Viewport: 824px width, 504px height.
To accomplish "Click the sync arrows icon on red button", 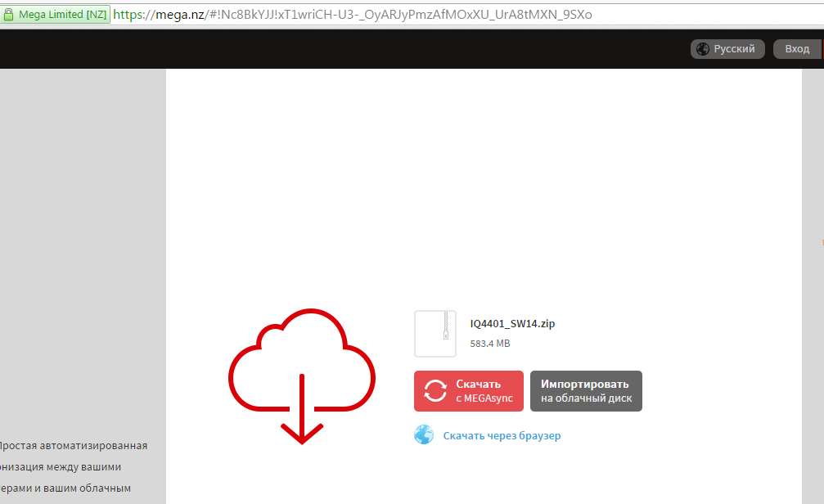I will pyautogui.click(x=434, y=391).
